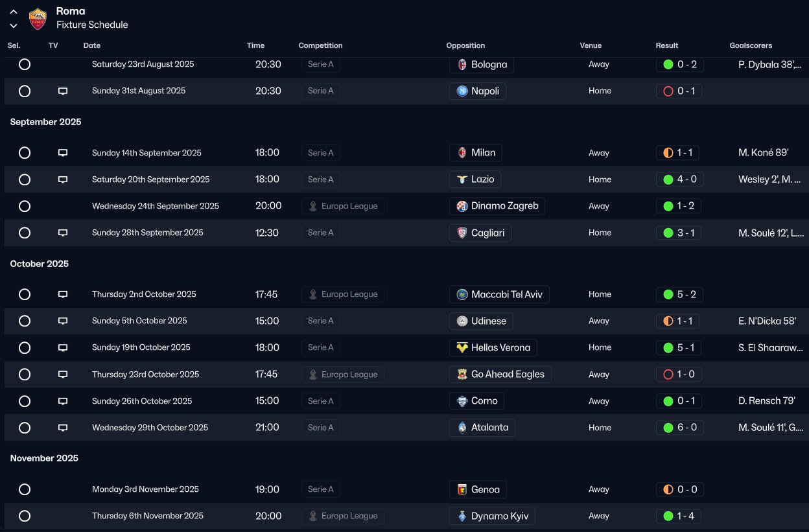
Task: Click the Genoa club badge icon
Action: 462,490
